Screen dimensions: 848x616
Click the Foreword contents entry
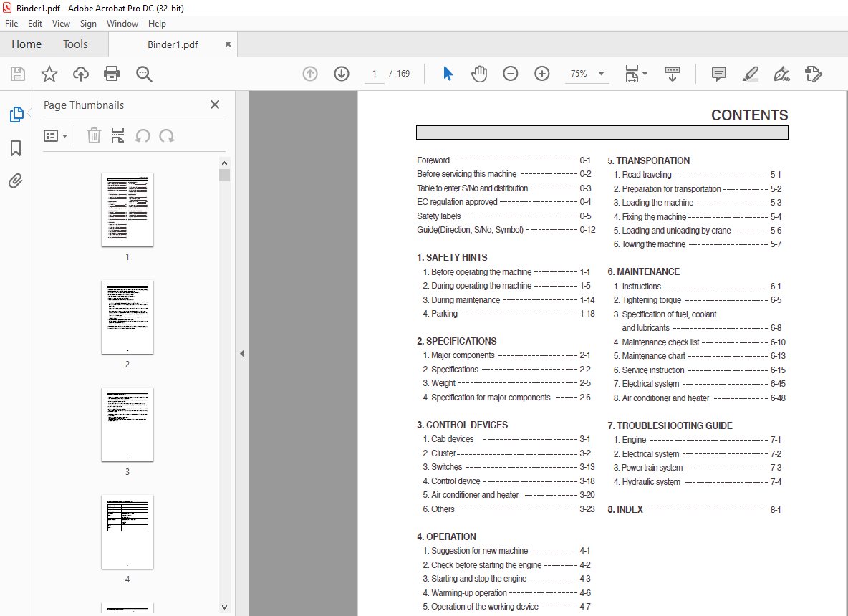click(x=503, y=160)
